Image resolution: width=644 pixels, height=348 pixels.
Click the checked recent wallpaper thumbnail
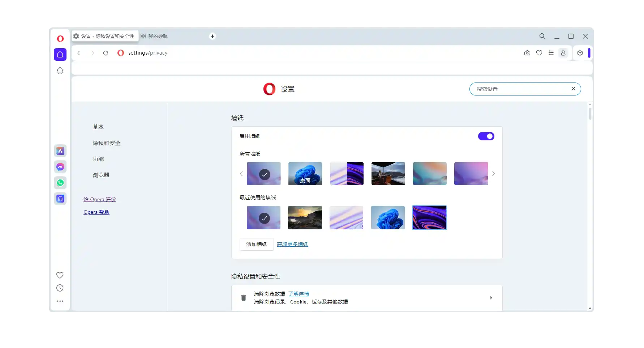point(264,218)
